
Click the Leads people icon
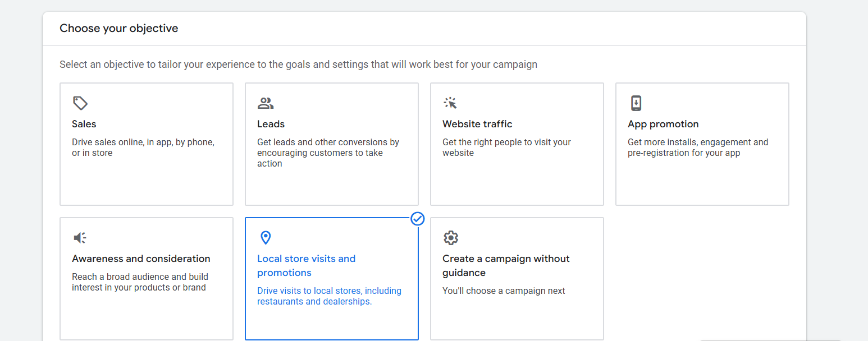tap(266, 103)
